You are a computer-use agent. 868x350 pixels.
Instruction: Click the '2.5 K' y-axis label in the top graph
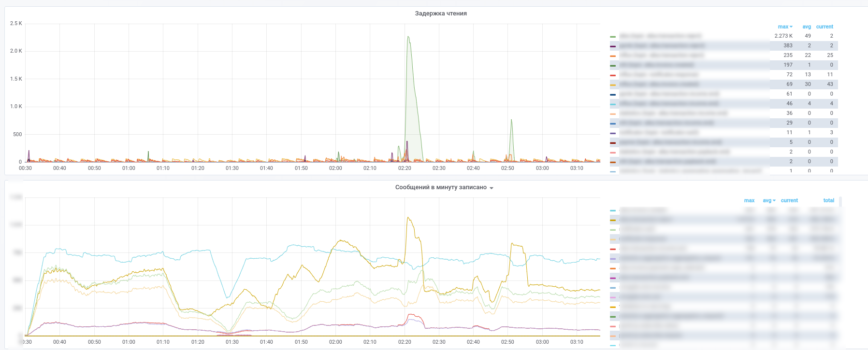tap(16, 23)
